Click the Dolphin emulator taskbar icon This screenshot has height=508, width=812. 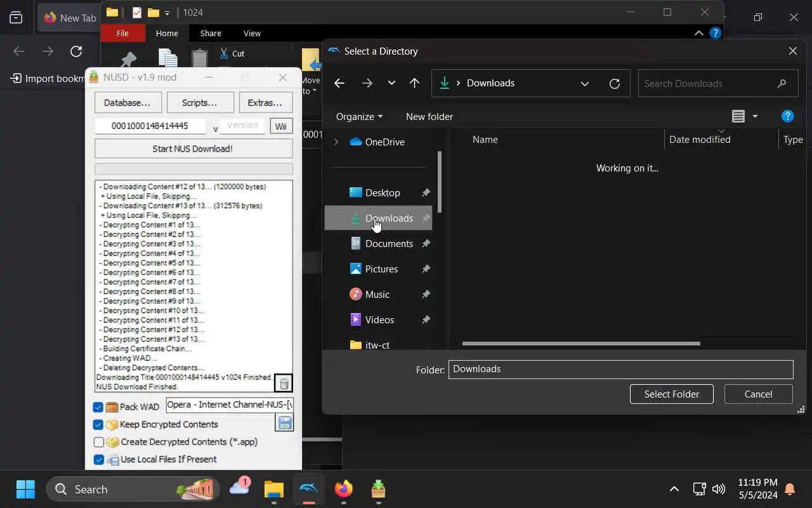click(309, 489)
